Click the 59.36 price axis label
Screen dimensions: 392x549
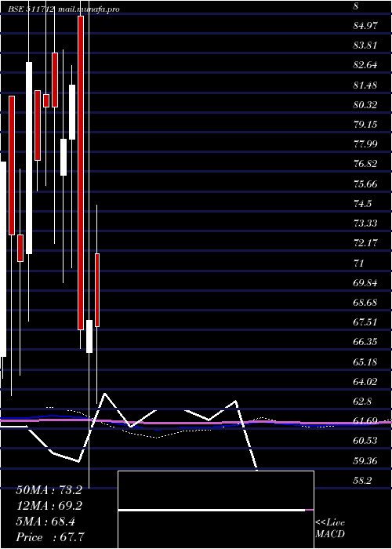point(365,460)
